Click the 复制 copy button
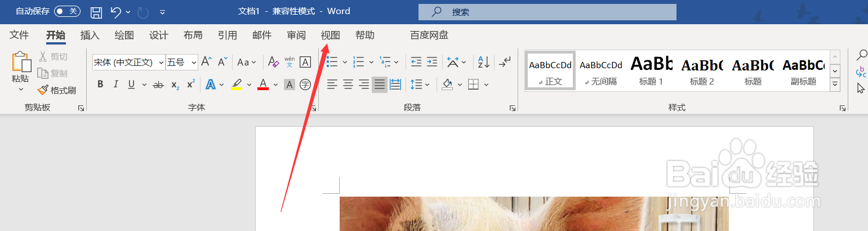Image resolution: width=868 pixels, height=231 pixels. pos(53,73)
